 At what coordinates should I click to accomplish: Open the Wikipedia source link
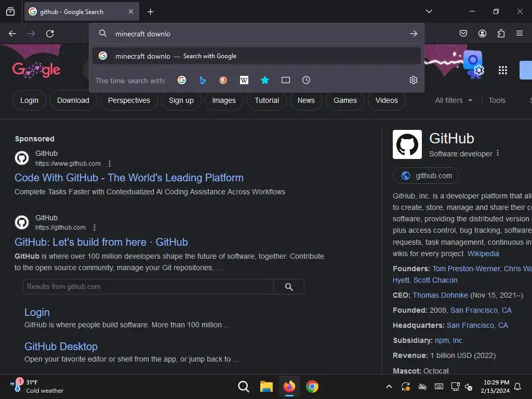click(483, 254)
